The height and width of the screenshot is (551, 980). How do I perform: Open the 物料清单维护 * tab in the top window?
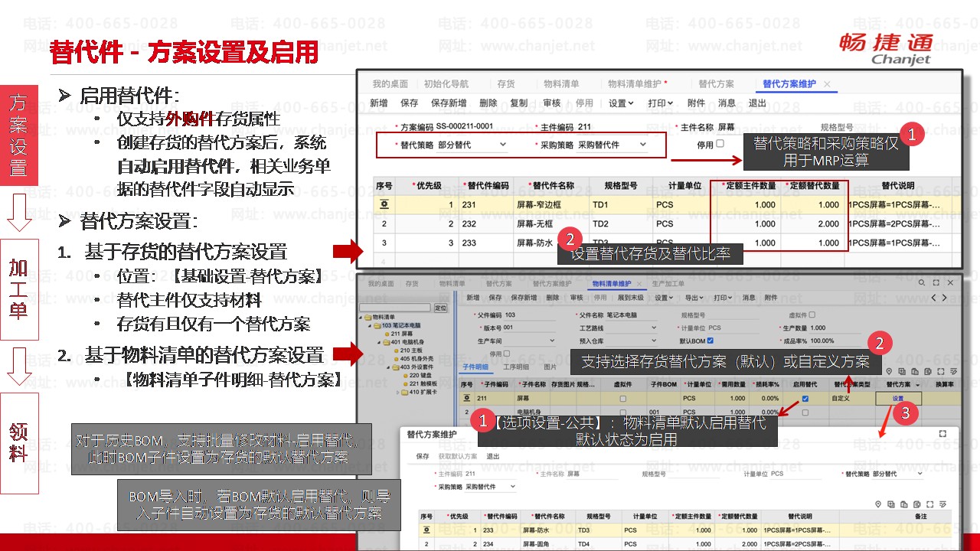(638, 84)
